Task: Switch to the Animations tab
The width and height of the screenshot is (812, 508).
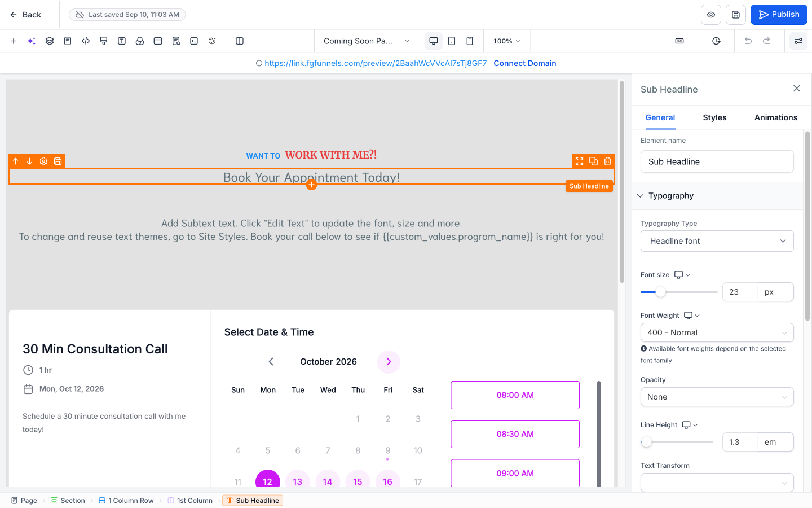Action: [776, 117]
